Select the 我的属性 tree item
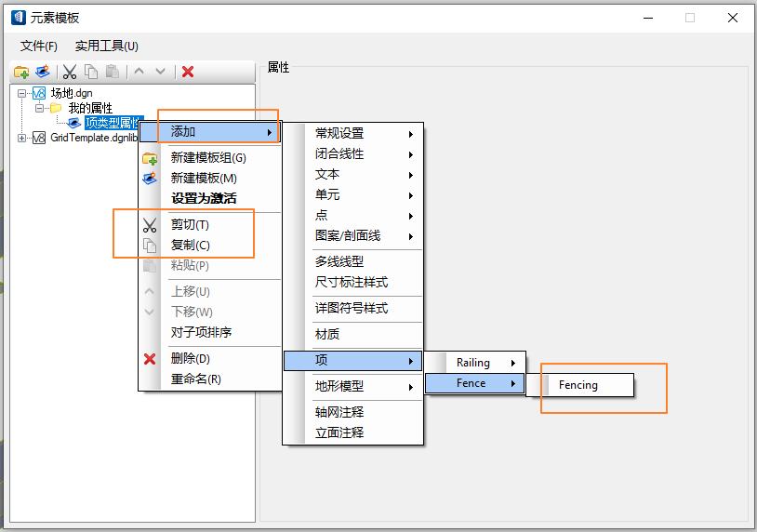This screenshot has height=532, width=757. coord(90,108)
